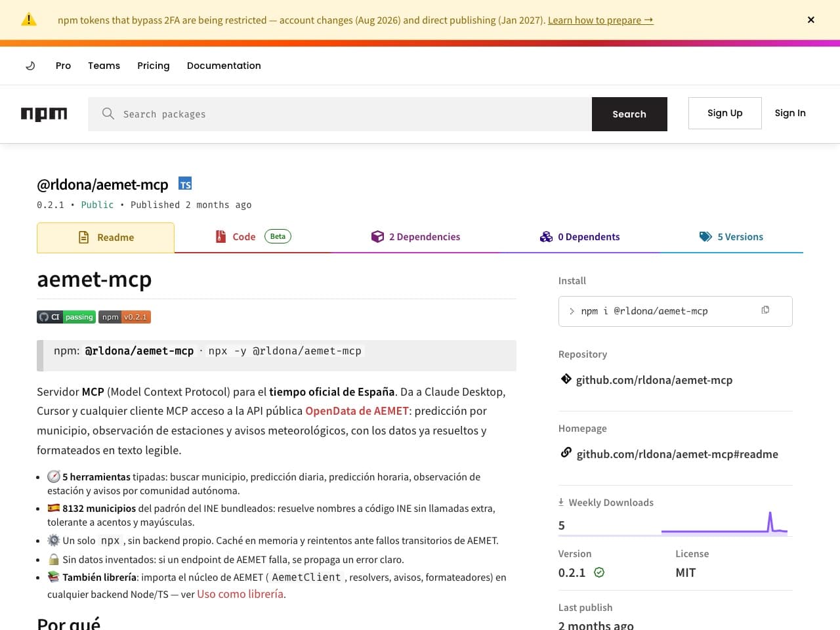Open the Readme tab

pyautogui.click(x=106, y=238)
